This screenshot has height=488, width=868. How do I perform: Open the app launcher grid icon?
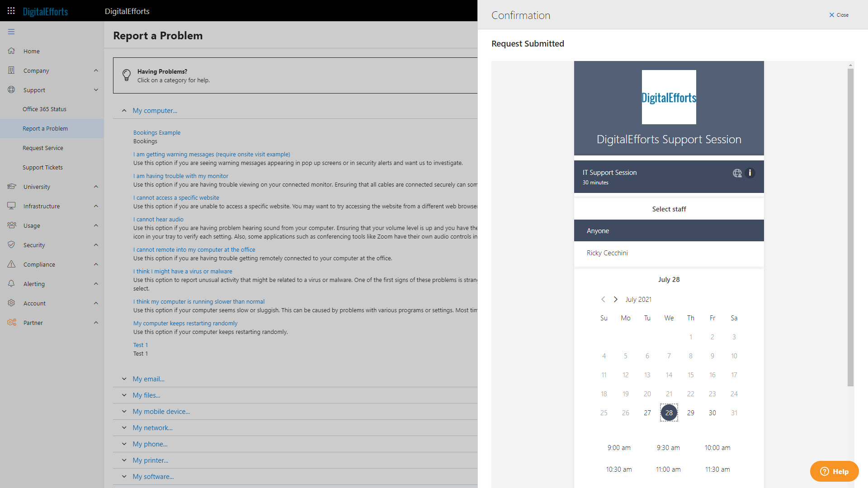[x=11, y=11]
